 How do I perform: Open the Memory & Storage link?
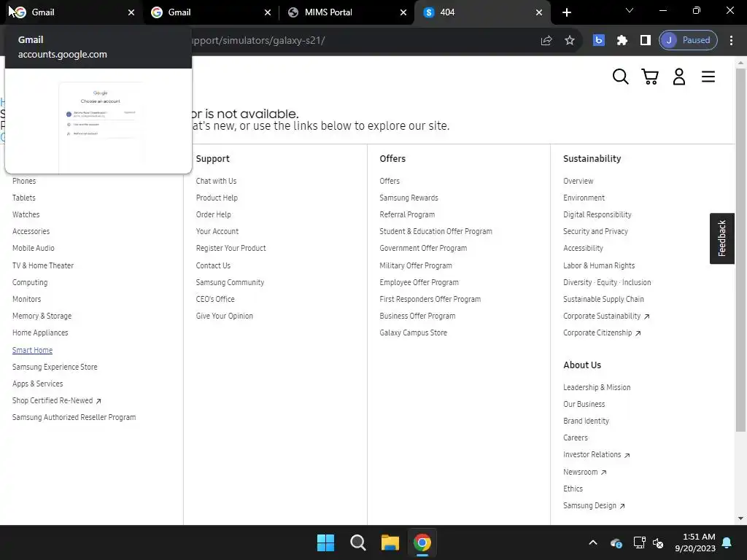click(x=42, y=316)
